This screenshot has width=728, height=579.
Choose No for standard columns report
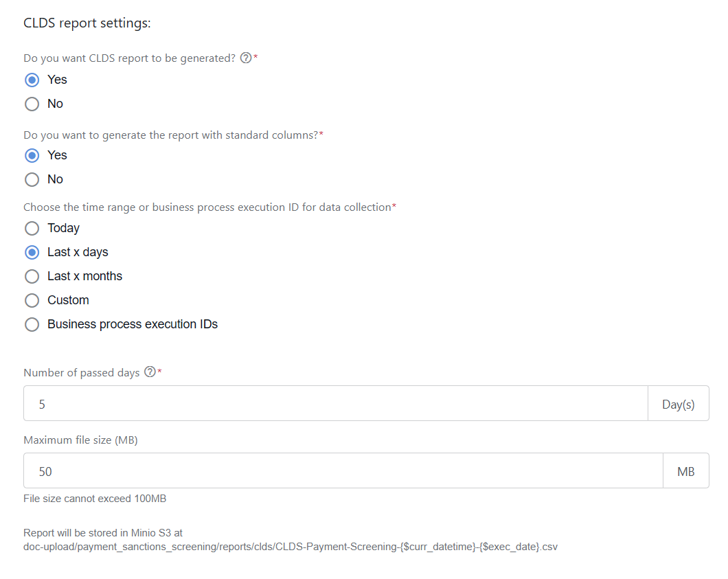click(32, 180)
